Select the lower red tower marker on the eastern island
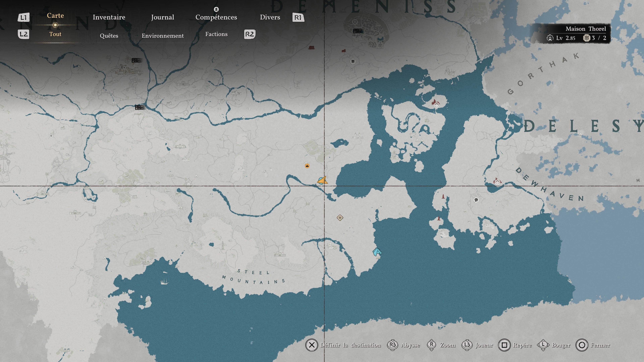This screenshot has height=362, width=644. (x=439, y=218)
